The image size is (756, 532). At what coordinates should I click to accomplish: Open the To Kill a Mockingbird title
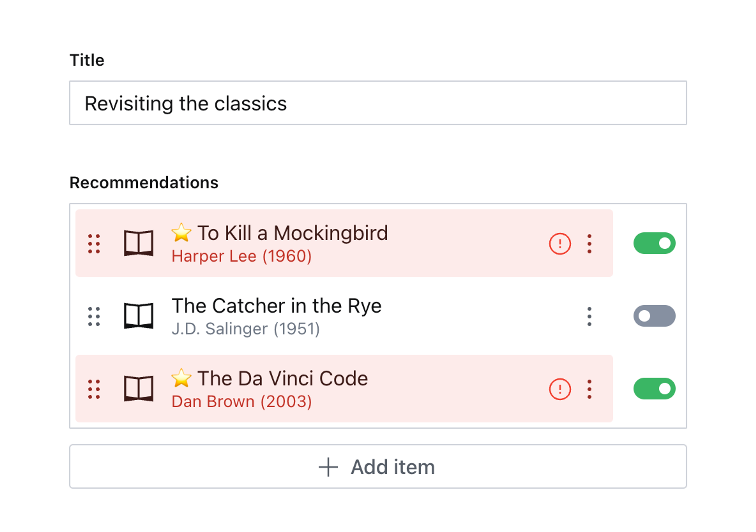click(x=292, y=233)
